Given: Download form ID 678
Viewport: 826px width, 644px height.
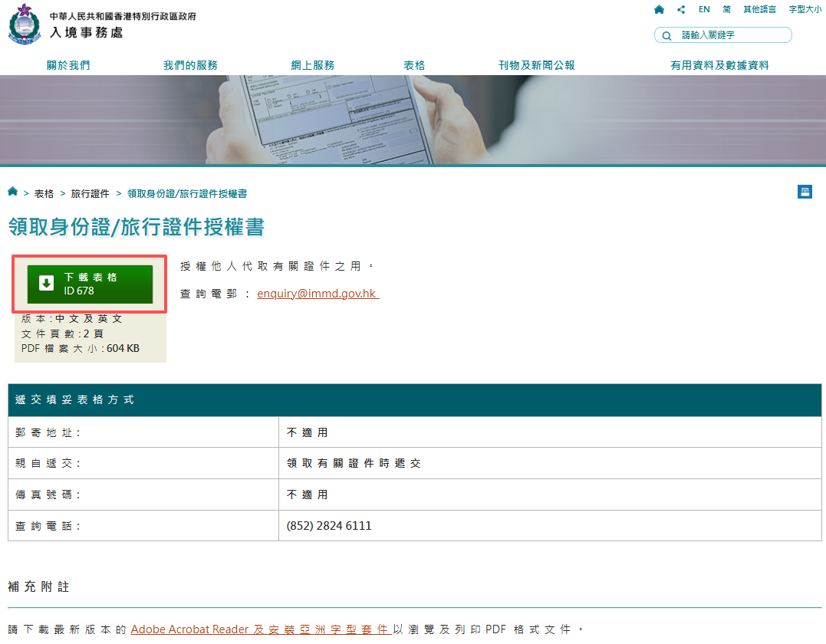Looking at the screenshot, I should click(x=88, y=283).
